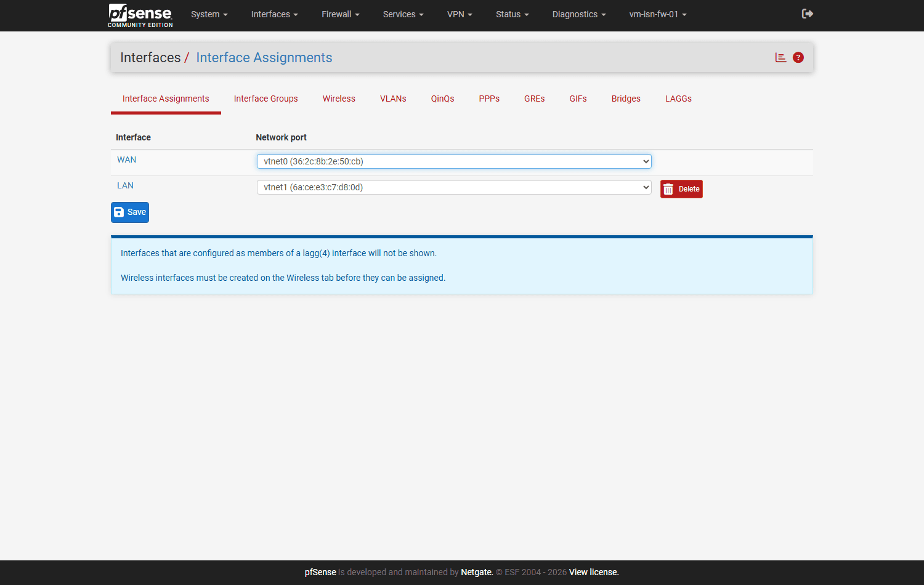Open the WAN network port dropdown
The image size is (924, 585).
pos(454,161)
